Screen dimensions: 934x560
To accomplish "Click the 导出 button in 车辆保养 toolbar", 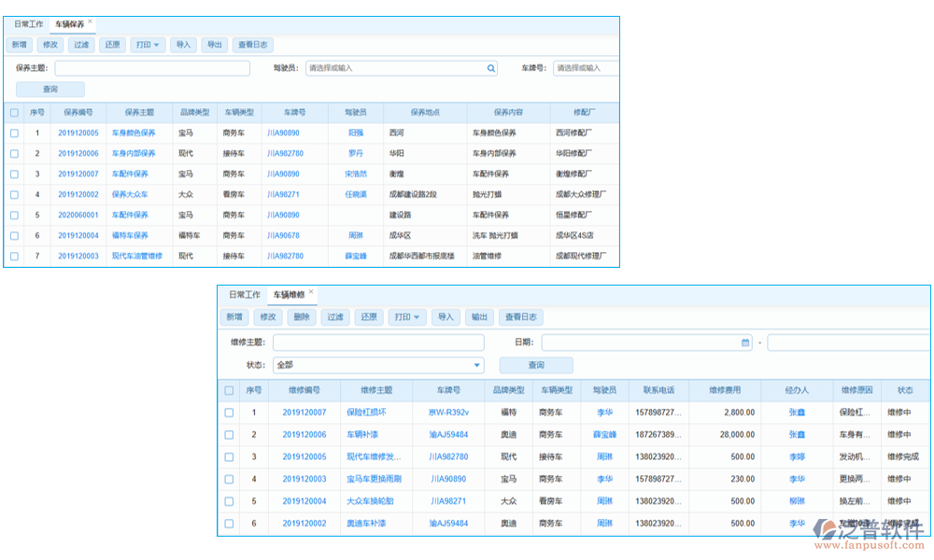I will coord(215,44).
